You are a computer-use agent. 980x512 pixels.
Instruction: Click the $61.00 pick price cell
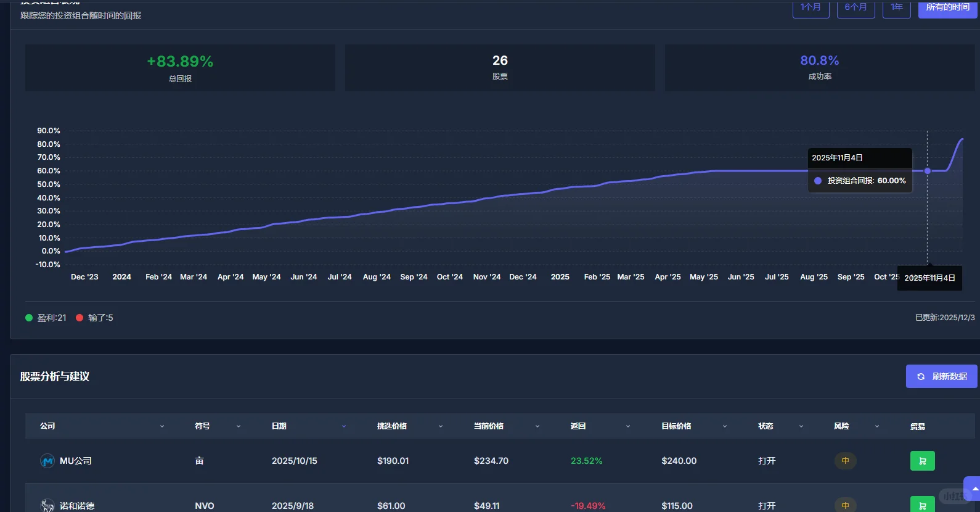391,506
